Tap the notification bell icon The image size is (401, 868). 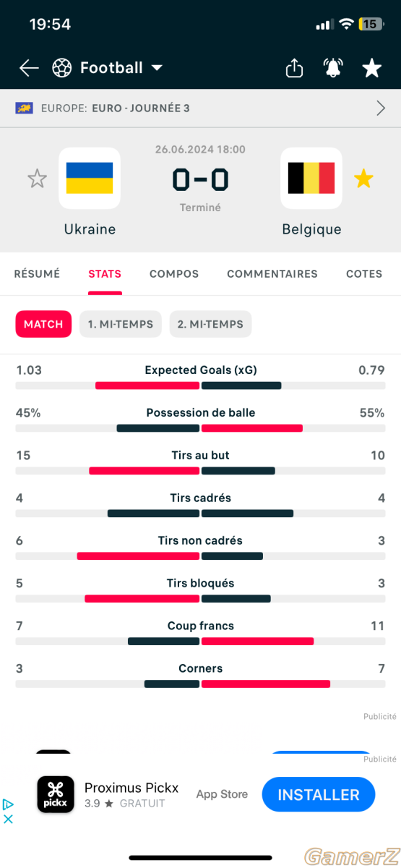333,68
